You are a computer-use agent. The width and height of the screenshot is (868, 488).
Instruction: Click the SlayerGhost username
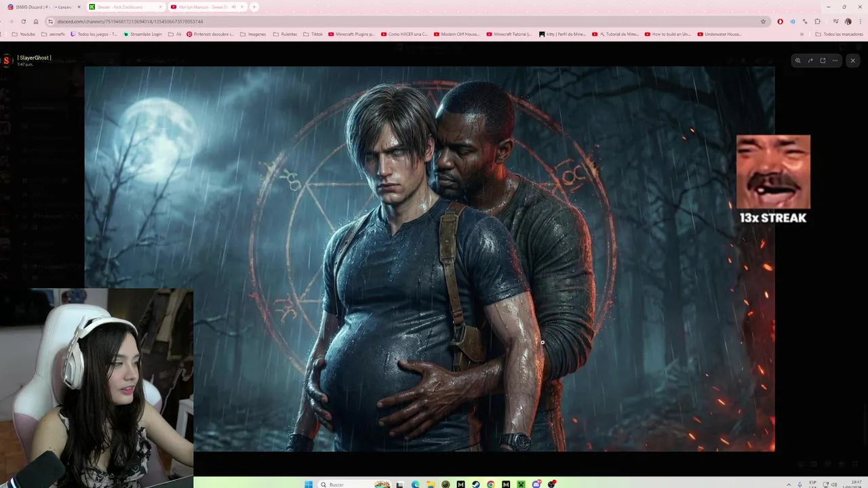tap(35, 58)
